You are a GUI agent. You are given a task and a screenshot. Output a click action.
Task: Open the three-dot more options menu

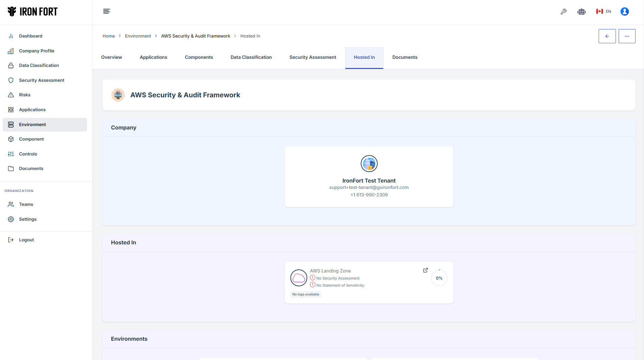627,36
